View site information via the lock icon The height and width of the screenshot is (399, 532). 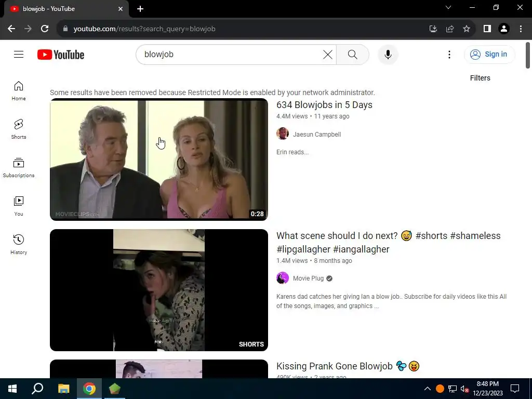[65, 29]
